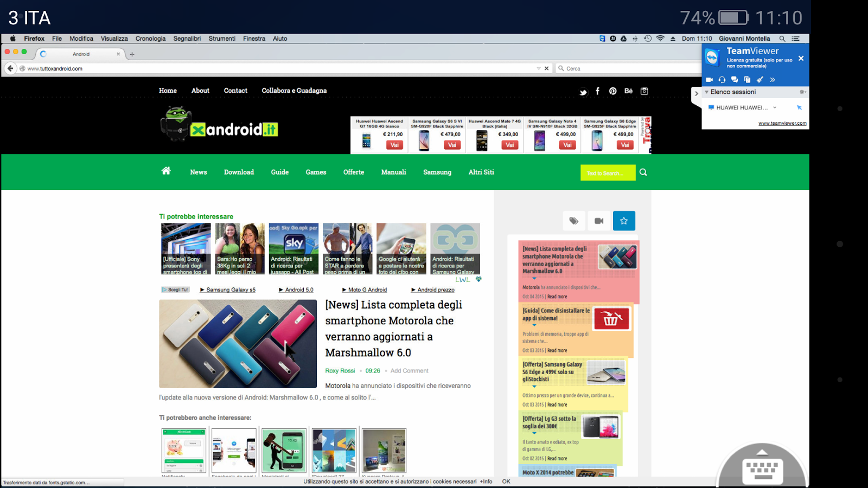Click the Behance social icon
Screen dimensions: 868x488
tap(628, 91)
